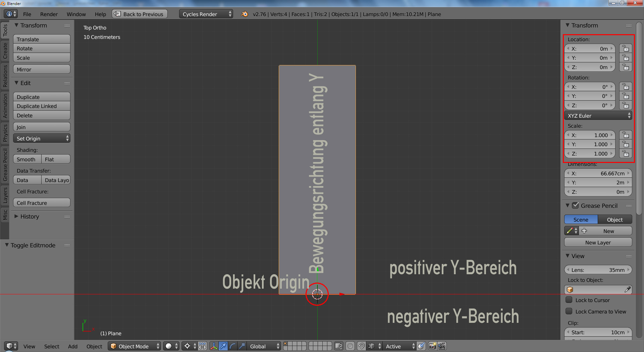Click the plane's object origin in viewport
Image resolution: width=644 pixels, height=352 pixels.
tap(317, 294)
